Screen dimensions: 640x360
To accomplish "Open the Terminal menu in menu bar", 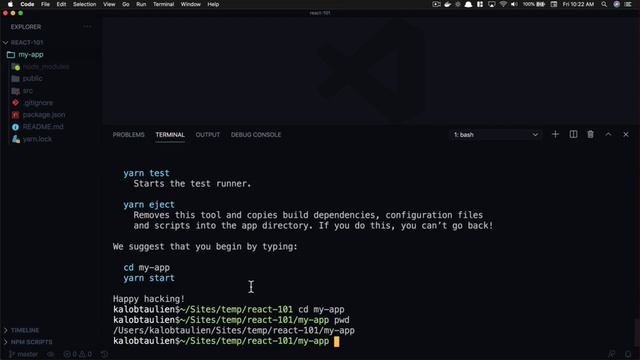I will point(163,4).
